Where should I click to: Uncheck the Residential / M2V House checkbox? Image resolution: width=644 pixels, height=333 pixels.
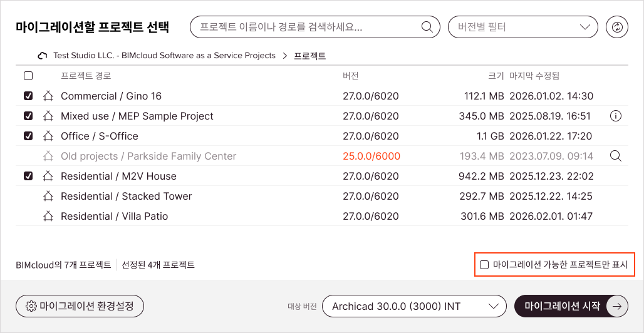click(28, 176)
